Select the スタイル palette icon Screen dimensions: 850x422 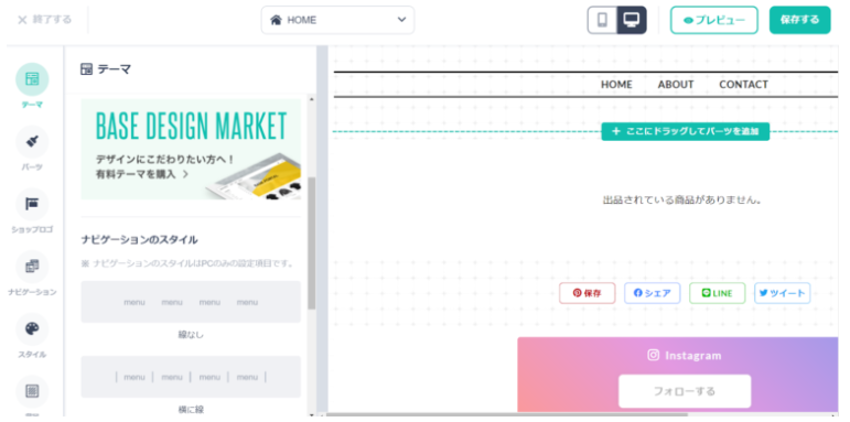point(32,329)
